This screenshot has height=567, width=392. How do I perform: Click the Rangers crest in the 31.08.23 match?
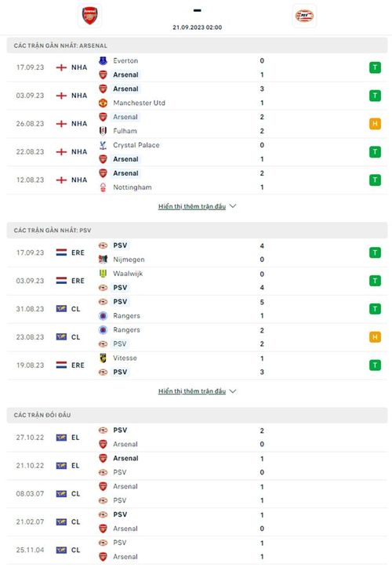pyautogui.click(x=103, y=316)
